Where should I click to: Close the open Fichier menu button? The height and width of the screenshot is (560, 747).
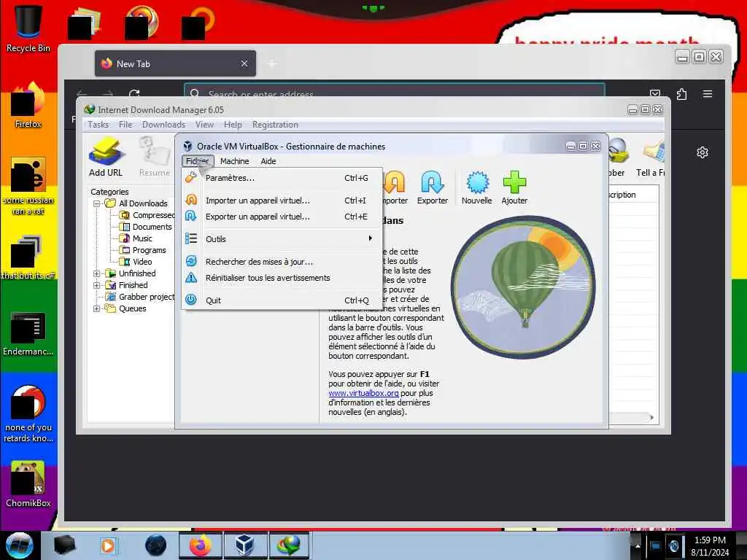tap(198, 161)
